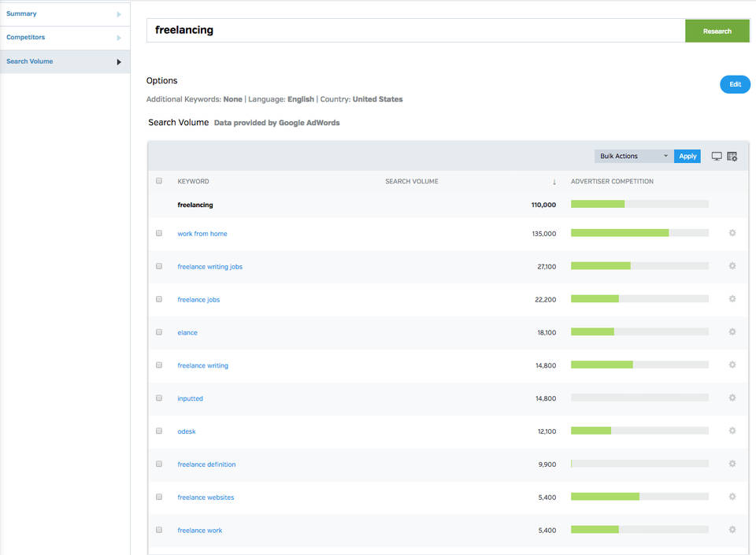Viewport: 756px width, 555px height.
Task: Open gear settings for freelance jobs row
Action: [732, 299]
